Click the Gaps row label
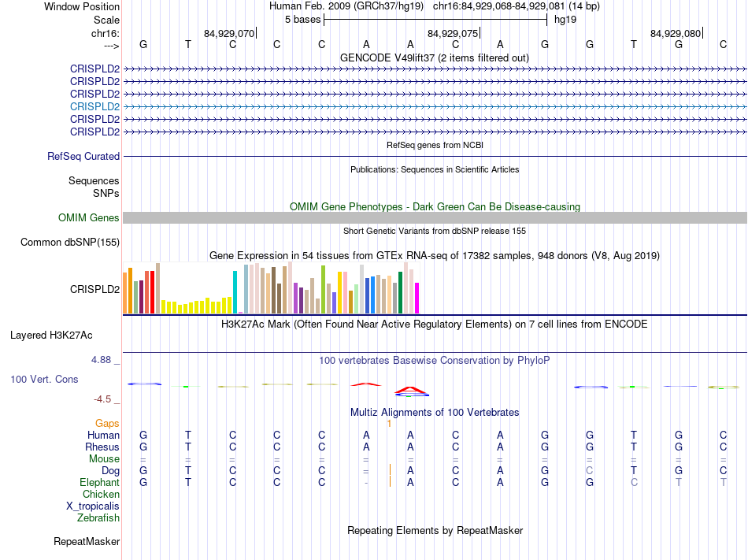This screenshot has width=748, height=560. pos(107,424)
